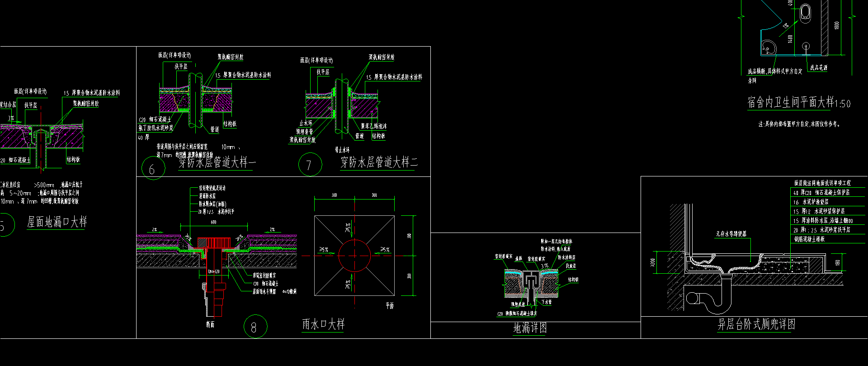Click the 180 dimension in 厕兜详图
The image size is (868, 366).
coord(838,262)
